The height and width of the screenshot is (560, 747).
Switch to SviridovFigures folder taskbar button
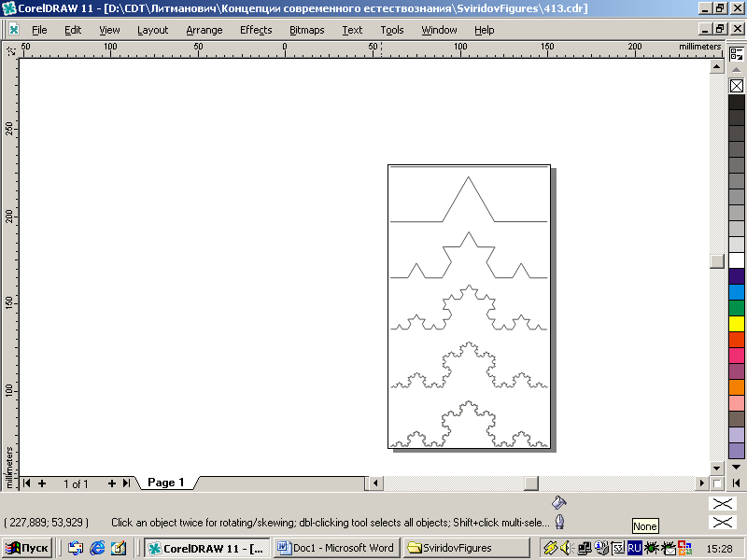click(466, 548)
